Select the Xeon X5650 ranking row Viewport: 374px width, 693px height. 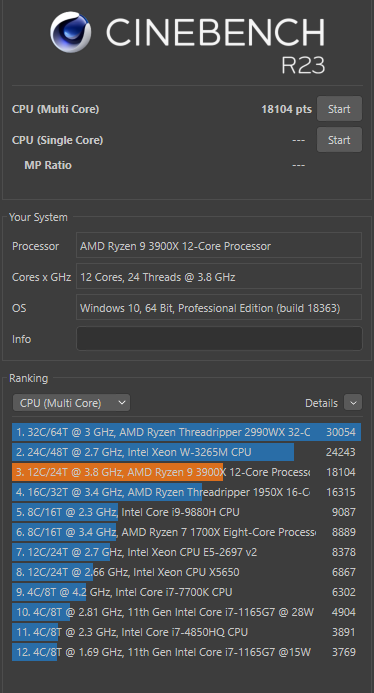pos(187,572)
